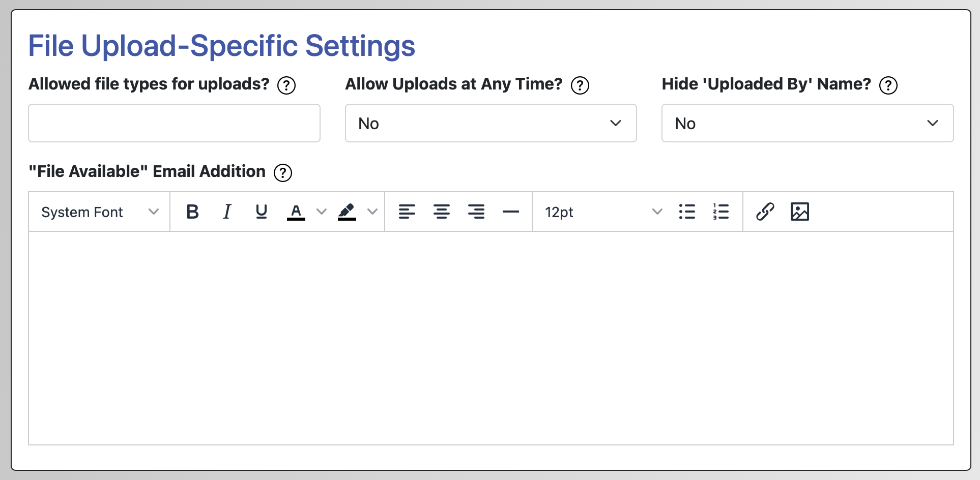Expand the highlight color picker arrow
This screenshot has width=980, height=480.
[372, 212]
